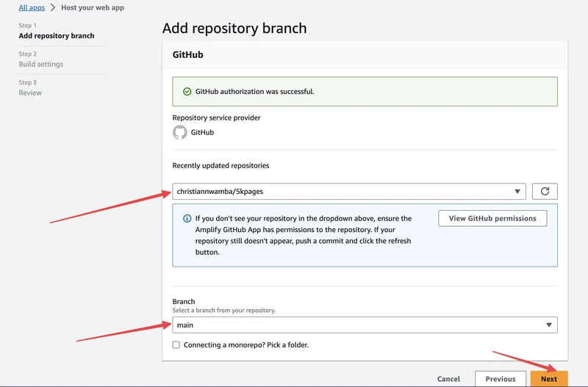Click the green success checkmark icon
This screenshot has height=387, width=588.
click(x=187, y=91)
